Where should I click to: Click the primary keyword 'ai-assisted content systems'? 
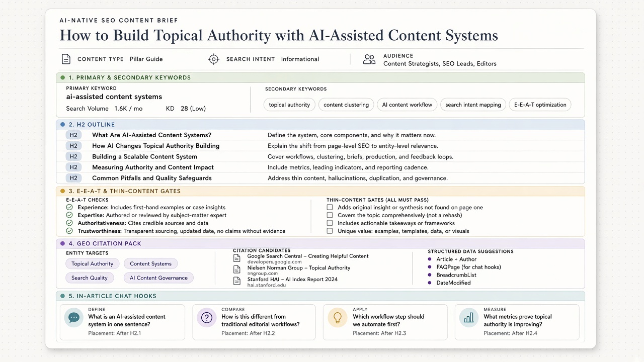(114, 97)
